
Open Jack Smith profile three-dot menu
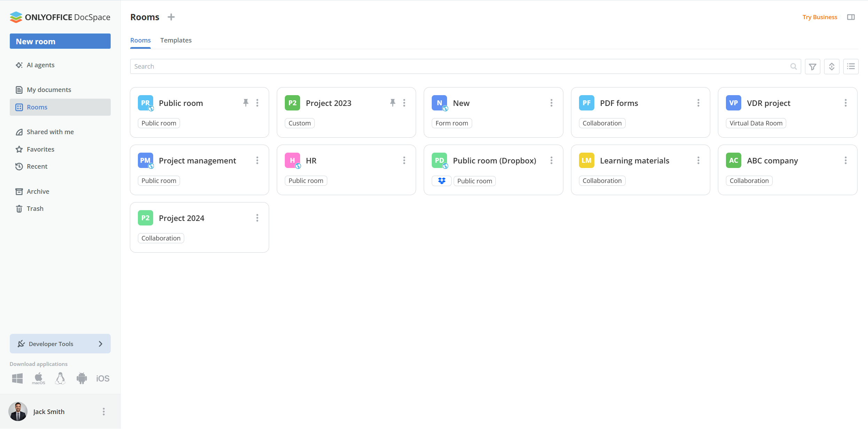104,412
